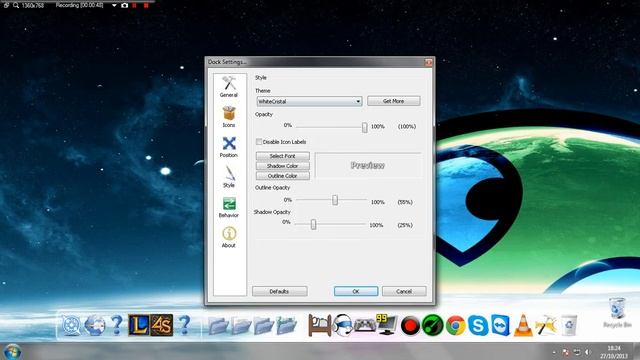Click the volume speaker tray icon

(587, 352)
